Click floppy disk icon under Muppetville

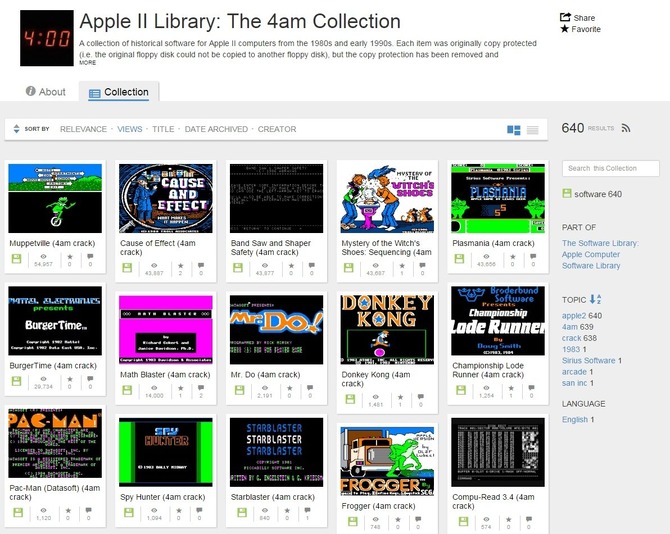coord(17,258)
